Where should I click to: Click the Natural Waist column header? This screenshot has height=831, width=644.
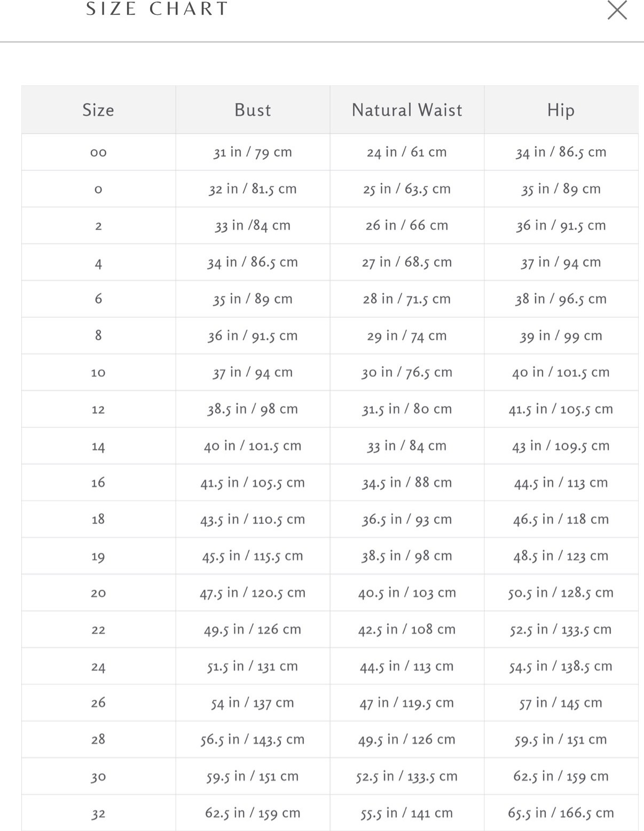407,110
